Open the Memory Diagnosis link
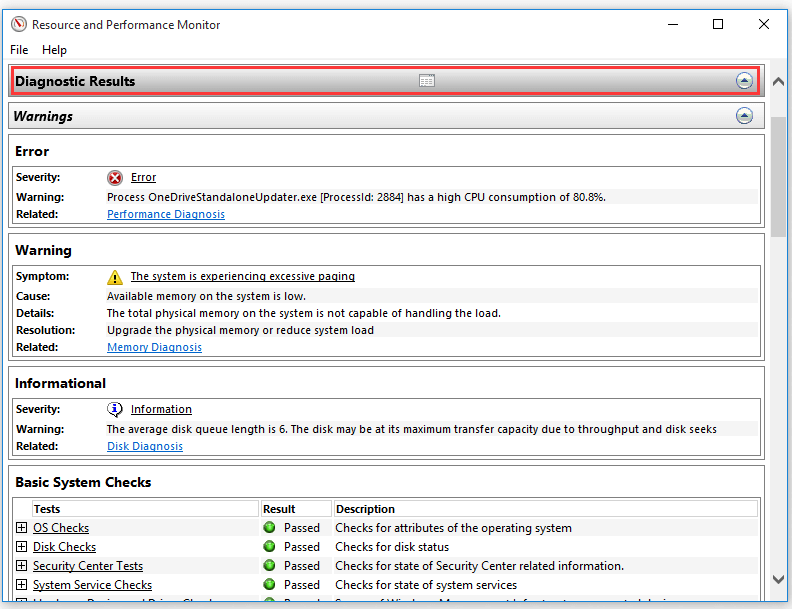Screen dimensions: 792x609 coord(154,347)
